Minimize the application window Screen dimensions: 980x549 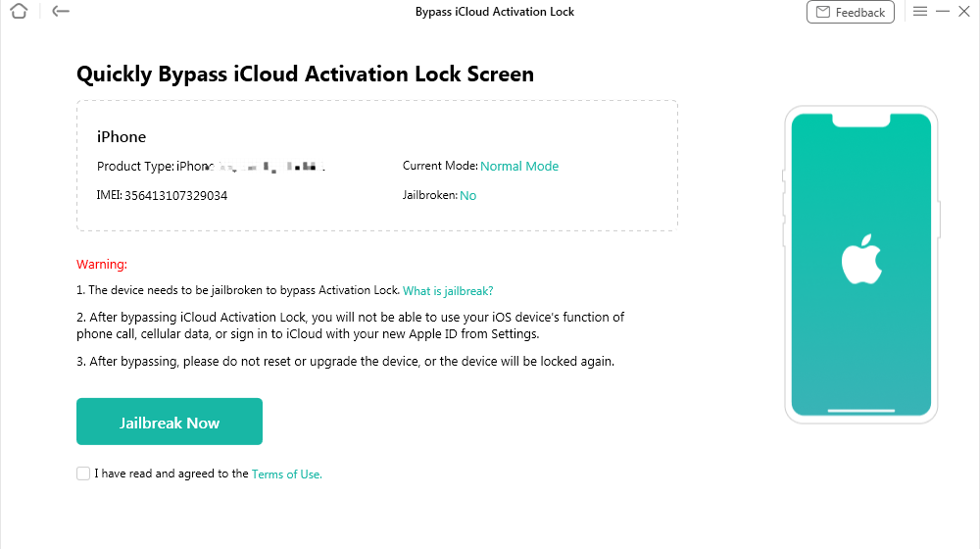coord(943,11)
